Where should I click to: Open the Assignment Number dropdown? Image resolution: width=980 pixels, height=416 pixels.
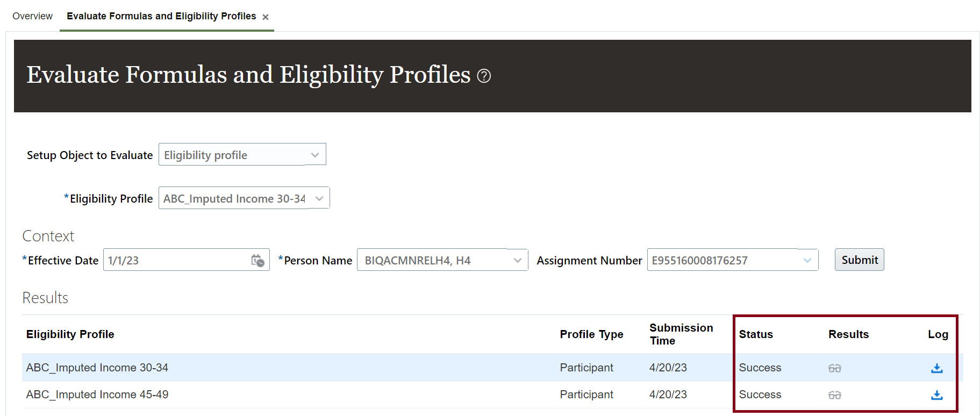(x=807, y=261)
